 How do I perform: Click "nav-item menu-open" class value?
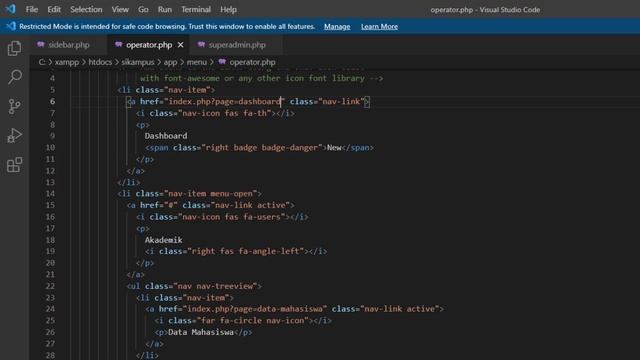210,193
